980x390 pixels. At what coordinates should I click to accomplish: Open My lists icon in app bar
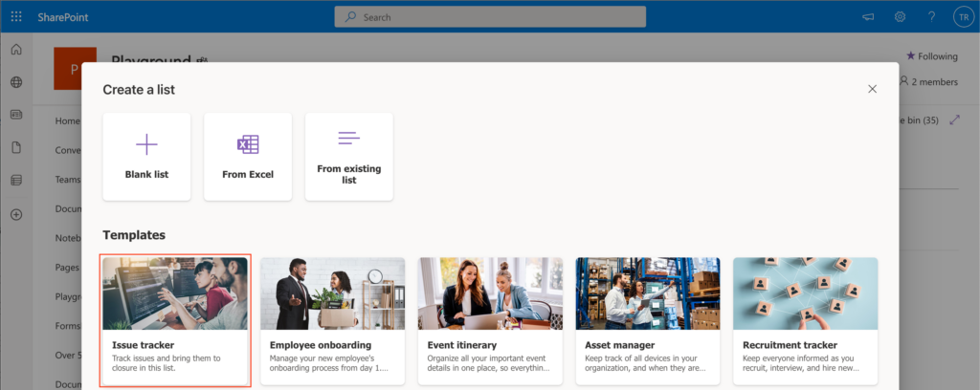coord(16,181)
